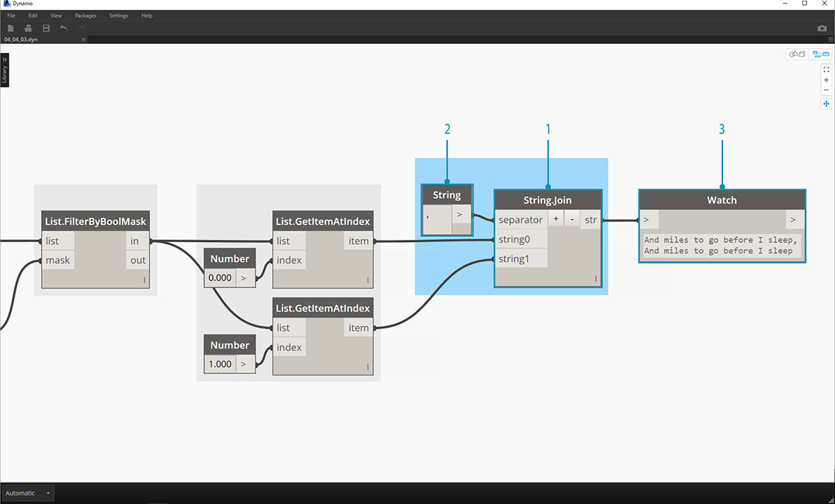This screenshot has height=504, width=835.
Task: Open the Settings menu
Action: point(118,15)
